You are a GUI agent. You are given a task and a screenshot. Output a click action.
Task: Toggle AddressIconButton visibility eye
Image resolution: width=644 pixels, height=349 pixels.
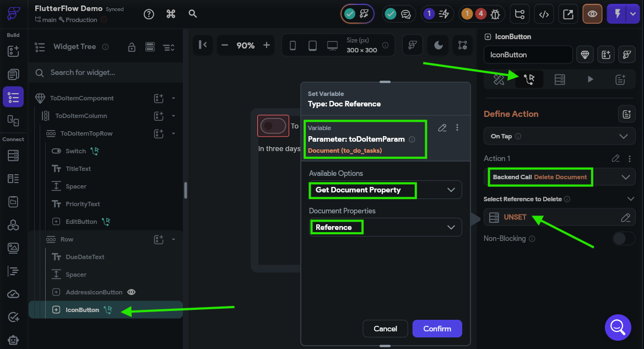click(x=132, y=292)
